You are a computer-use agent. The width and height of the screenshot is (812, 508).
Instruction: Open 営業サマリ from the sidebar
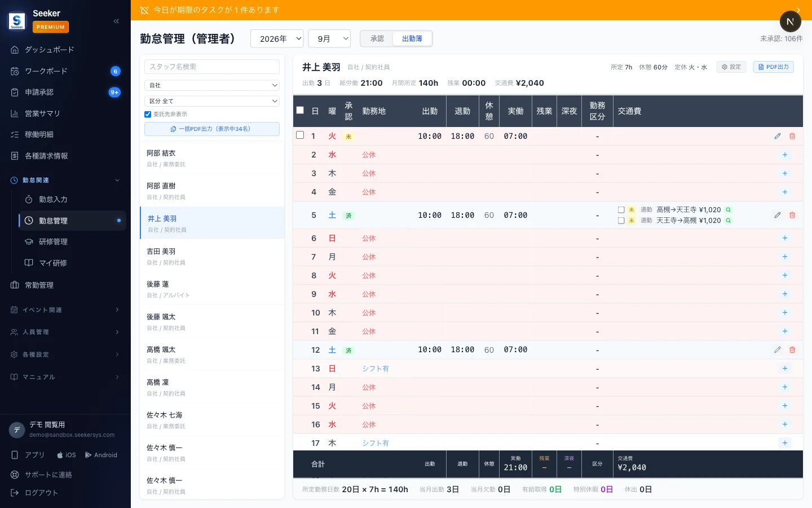[65, 113]
